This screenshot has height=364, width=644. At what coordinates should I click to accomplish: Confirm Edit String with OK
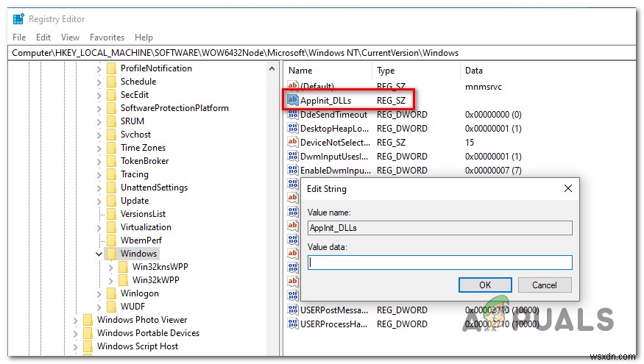pyautogui.click(x=485, y=285)
